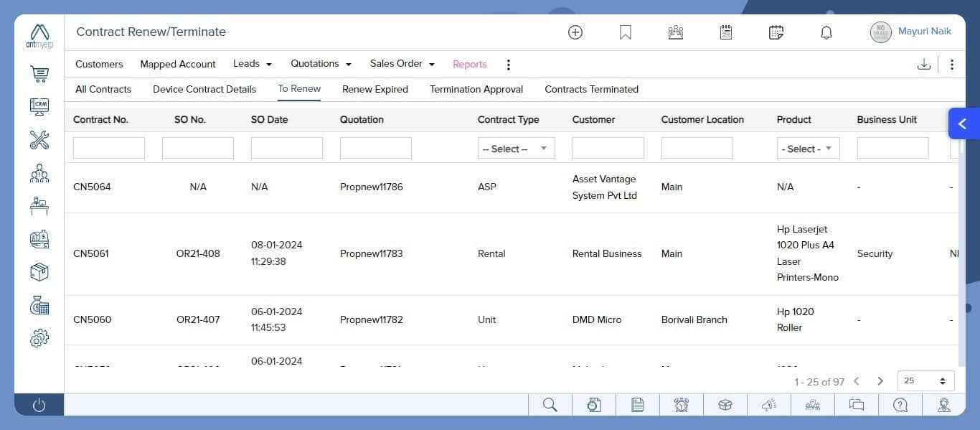Go to next page of results
Image resolution: width=980 pixels, height=430 pixels.
click(880, 381)
